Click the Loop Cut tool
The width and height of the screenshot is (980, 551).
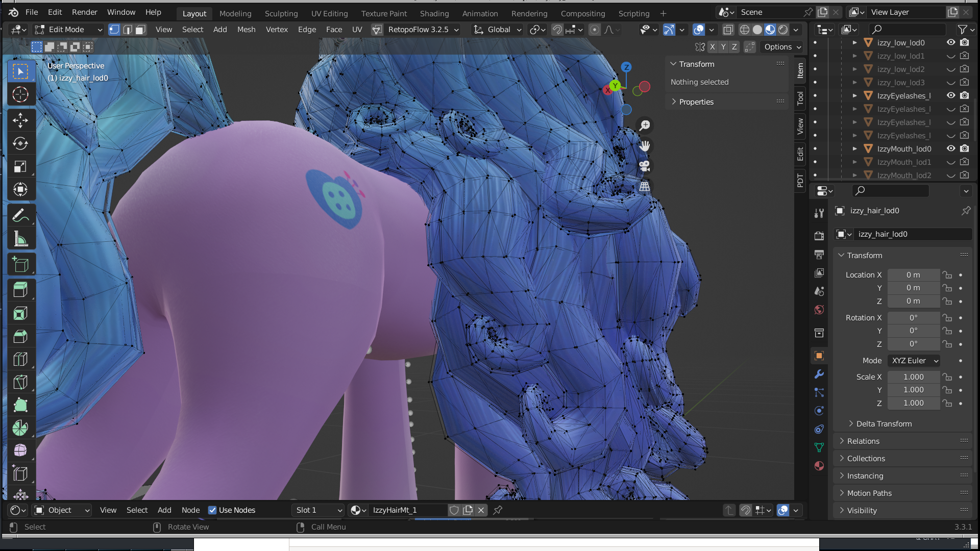tap(20, 359)
